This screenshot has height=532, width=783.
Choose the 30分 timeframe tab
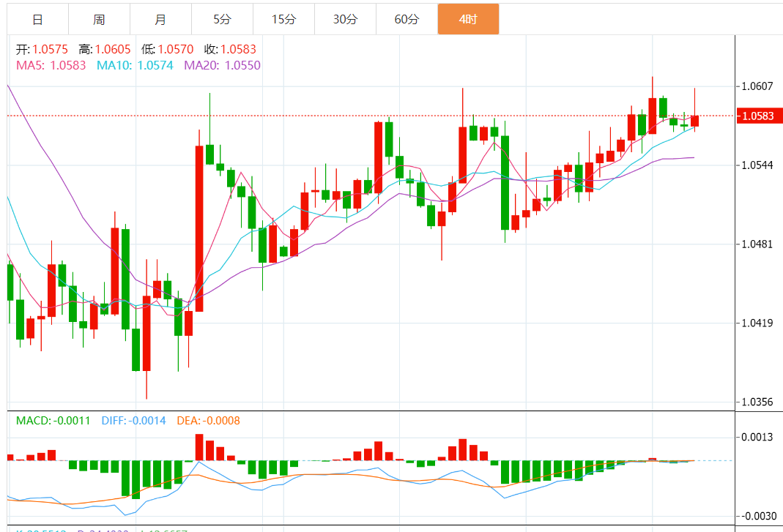[x=345, y=20]
